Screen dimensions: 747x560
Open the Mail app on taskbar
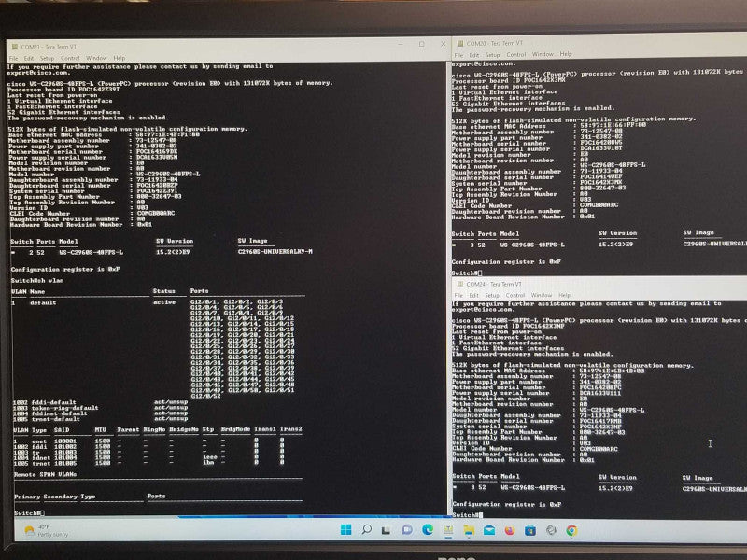[489, 530]
